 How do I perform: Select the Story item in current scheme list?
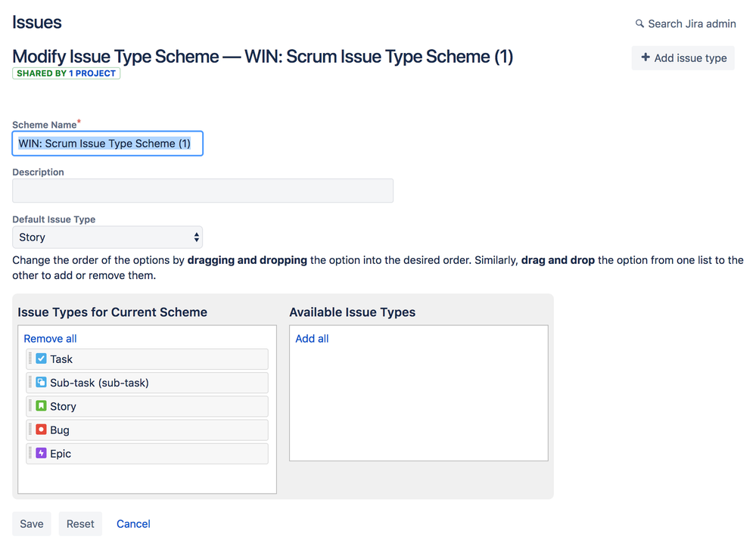pos(147,406)
